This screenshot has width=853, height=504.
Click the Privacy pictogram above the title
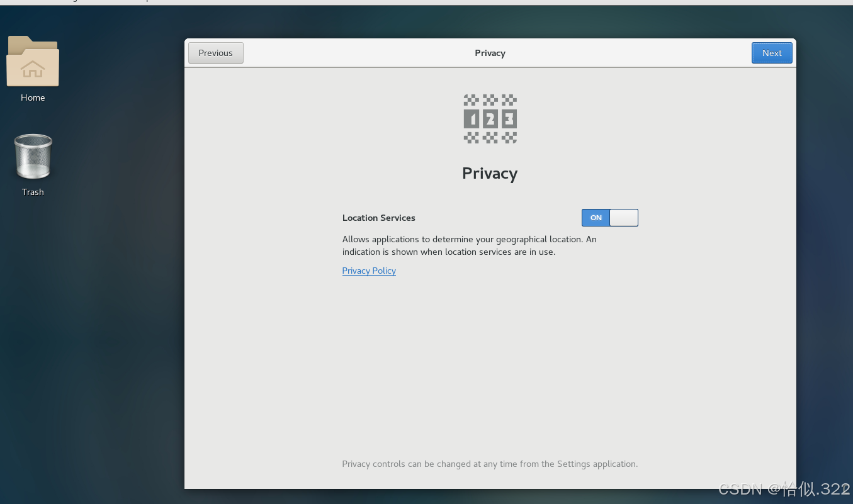click(490, 118)
